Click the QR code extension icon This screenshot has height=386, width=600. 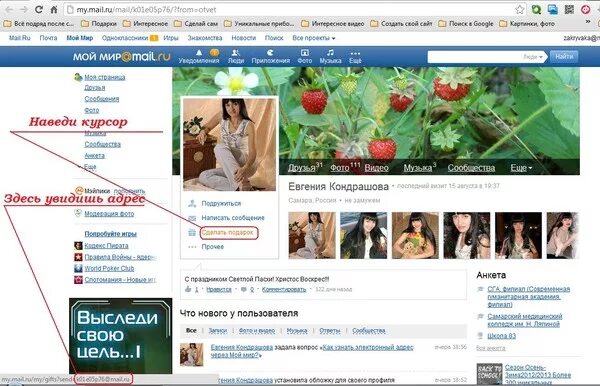[569, 10]
